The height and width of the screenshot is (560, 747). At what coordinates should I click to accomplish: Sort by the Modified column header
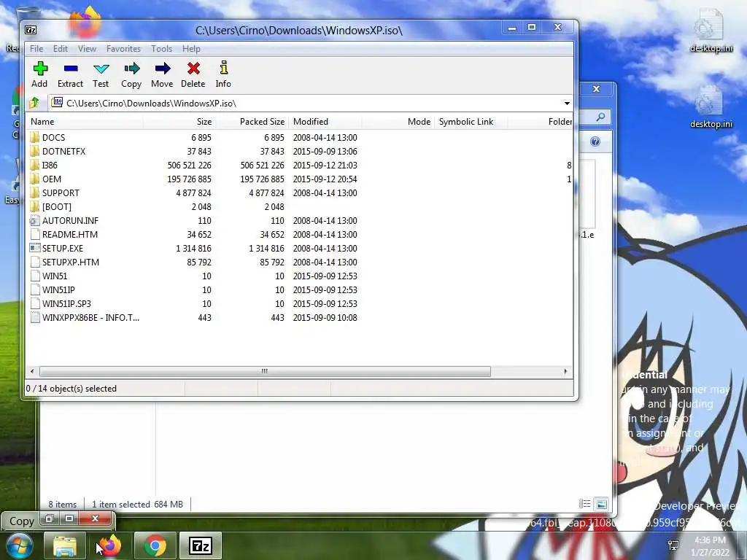[325, 122]
